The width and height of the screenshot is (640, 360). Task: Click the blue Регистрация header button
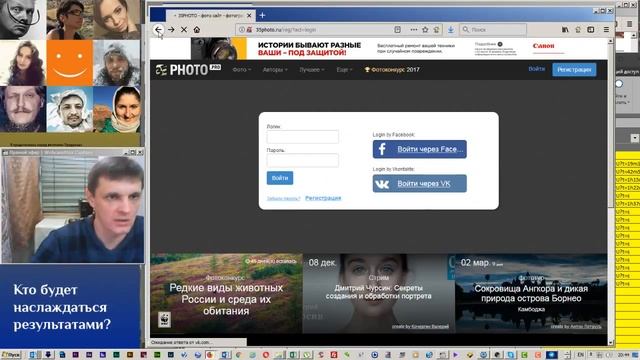[574, 70]
